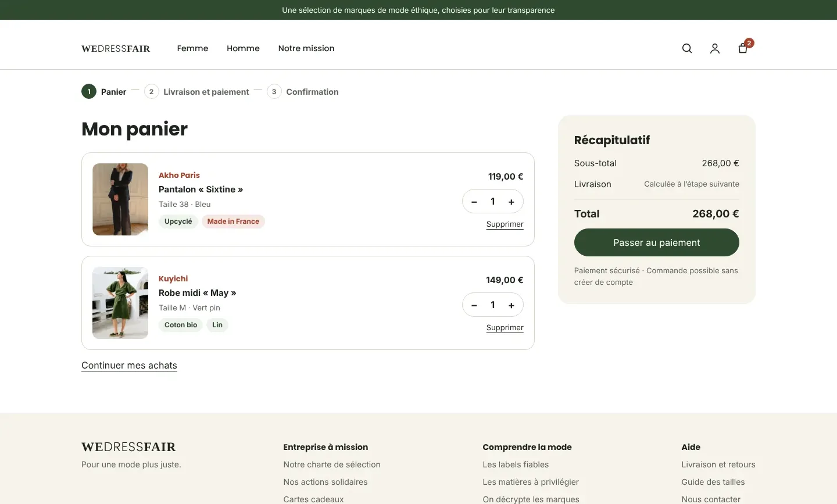Open Cartes cadeaux footer link
Viewport: 837px width, 504px height.
click(x=313, y=499)
